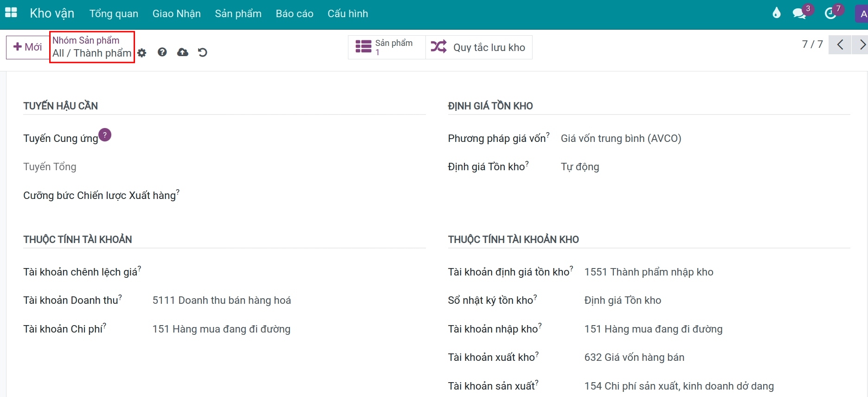This screenshot has height=397, width=868.
Task: Discard changes with the undo arrow icon
Action: [203, 52]
